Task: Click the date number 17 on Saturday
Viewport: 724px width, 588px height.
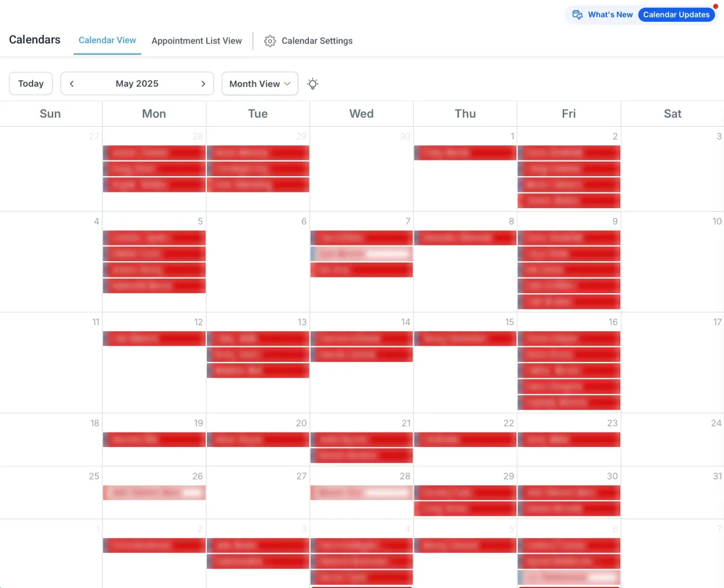Action: pyautogui.click(x=717, y=322)
